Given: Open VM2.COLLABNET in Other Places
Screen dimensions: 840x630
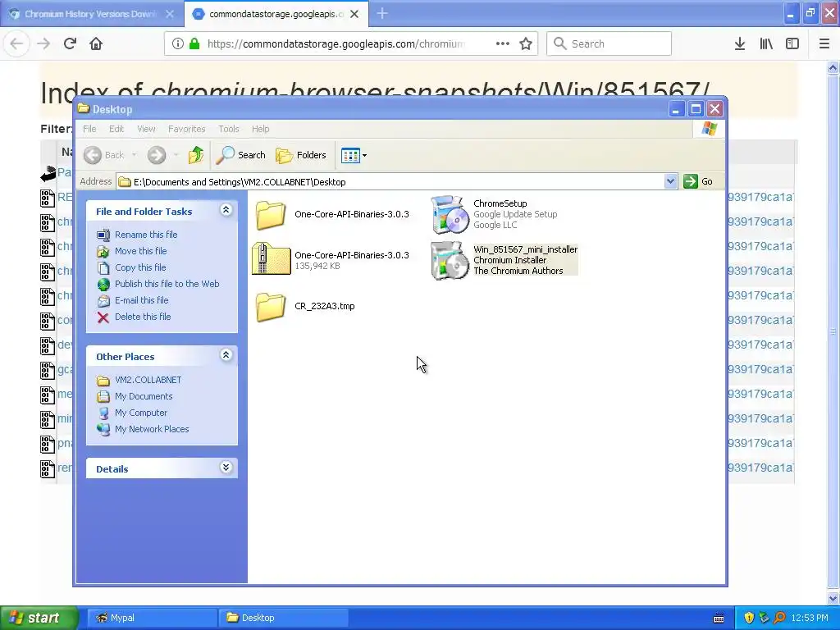Looking at the screenshot, I should pos(148,380).
